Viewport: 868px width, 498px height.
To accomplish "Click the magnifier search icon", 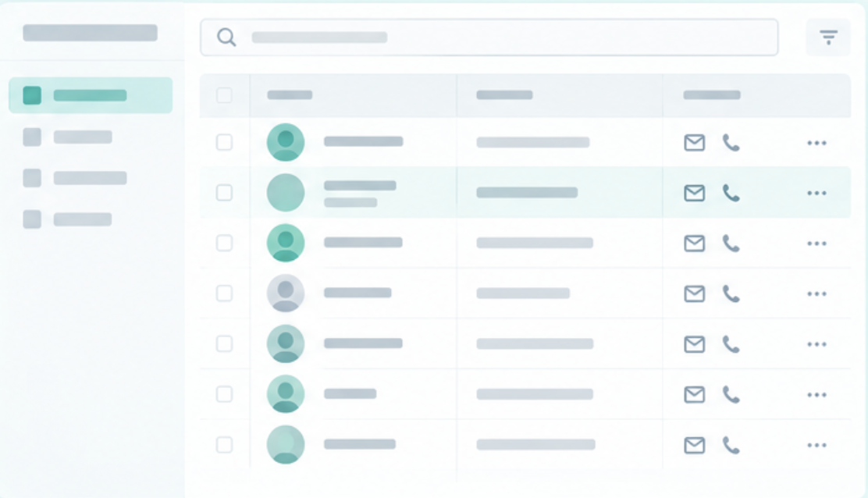I will tap(226, 37).
